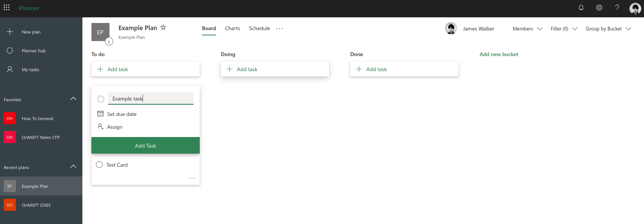The width and height of the screenshot is (644, 224).
Task: Open the Group by Bucket dropdown
Action: (x=608, y=29)
